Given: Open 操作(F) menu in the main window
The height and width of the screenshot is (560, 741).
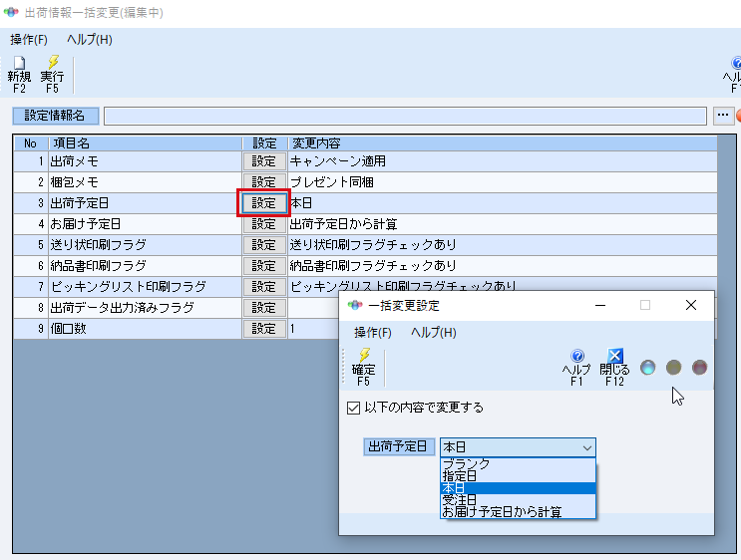Looking at the screenshot, I should pos(29,40).
